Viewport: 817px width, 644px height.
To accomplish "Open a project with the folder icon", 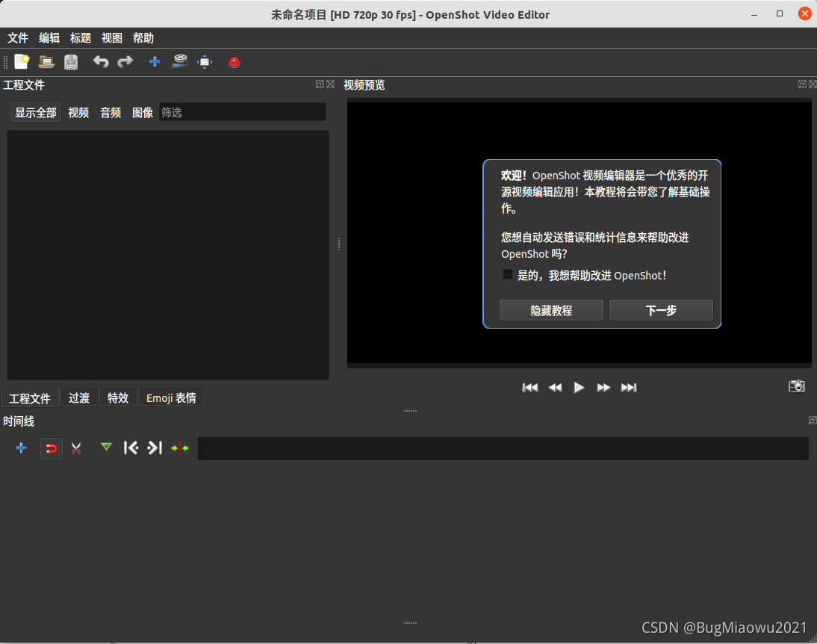I will (x=46, y=62).
